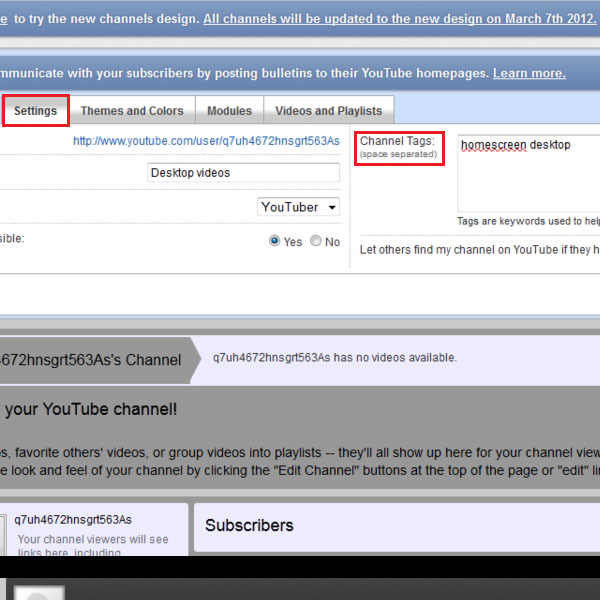The image size is (600, 600).
Task: Click the new design March 7th link
Action: pos(400,19)
